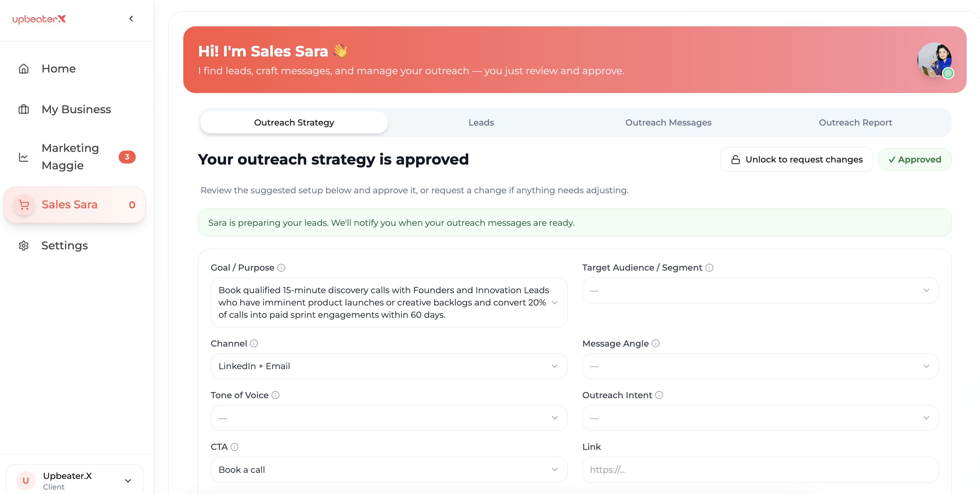Click the Outreach Intent info icon
This screenshot has width=980, height=494.
pyautogui.click(x=659, y=395)
